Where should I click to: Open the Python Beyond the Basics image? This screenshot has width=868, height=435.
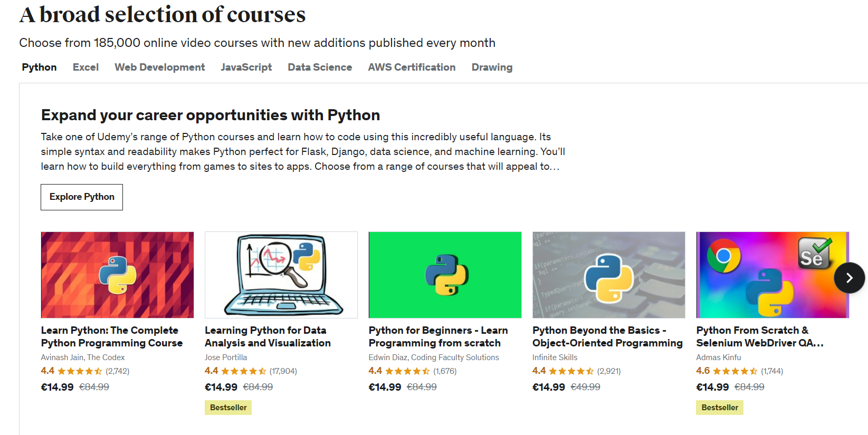tap(608, 275)
